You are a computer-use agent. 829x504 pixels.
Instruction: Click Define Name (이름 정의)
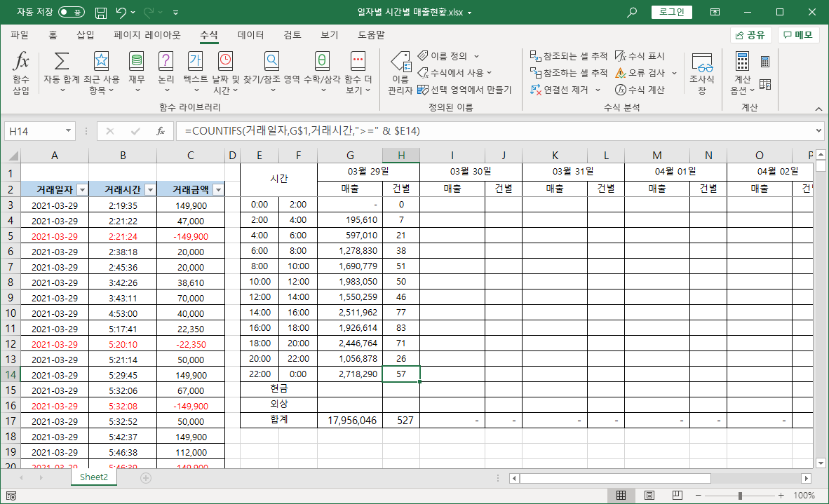[448, 56]
